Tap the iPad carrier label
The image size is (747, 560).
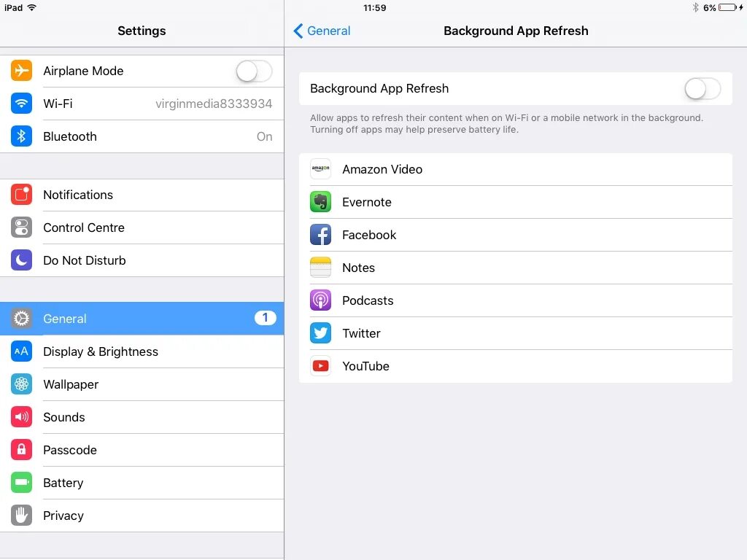point(13,7)
